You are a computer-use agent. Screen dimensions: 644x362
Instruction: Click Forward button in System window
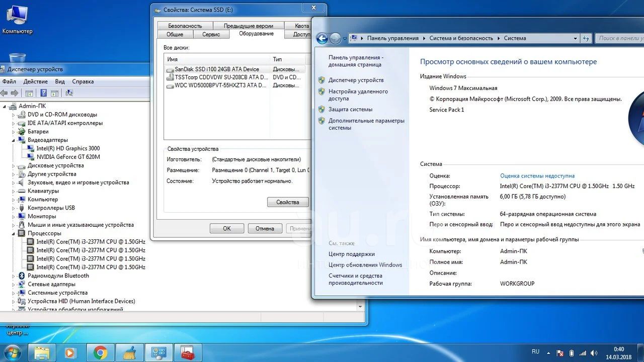point(336,38)
